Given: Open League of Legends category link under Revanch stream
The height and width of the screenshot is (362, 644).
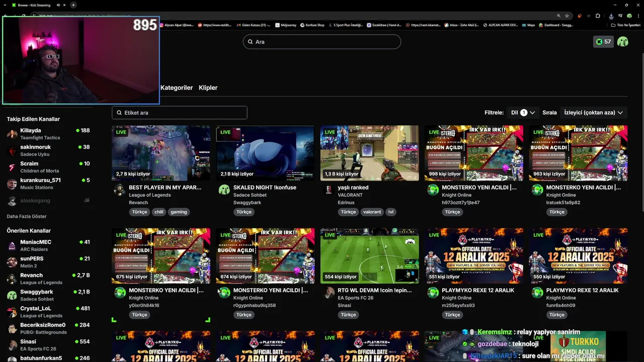Looking at the screenshot, I should 150,195.
